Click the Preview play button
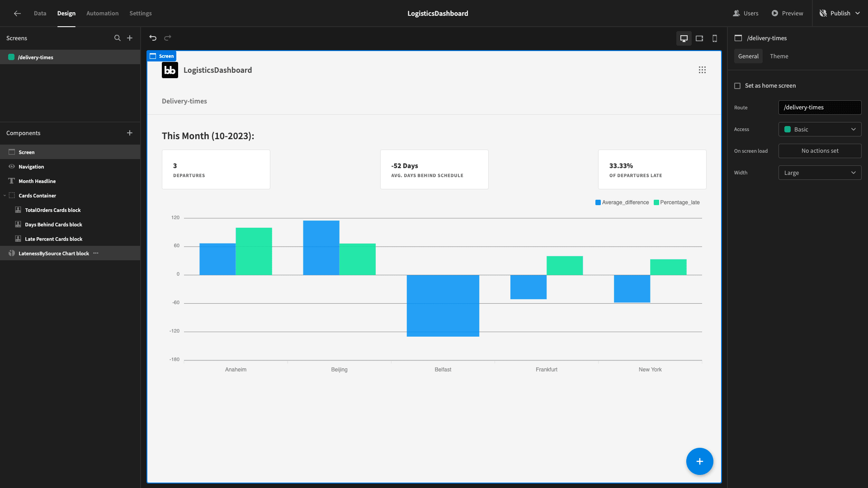868x488 pixels. click(x=787, y=14)
